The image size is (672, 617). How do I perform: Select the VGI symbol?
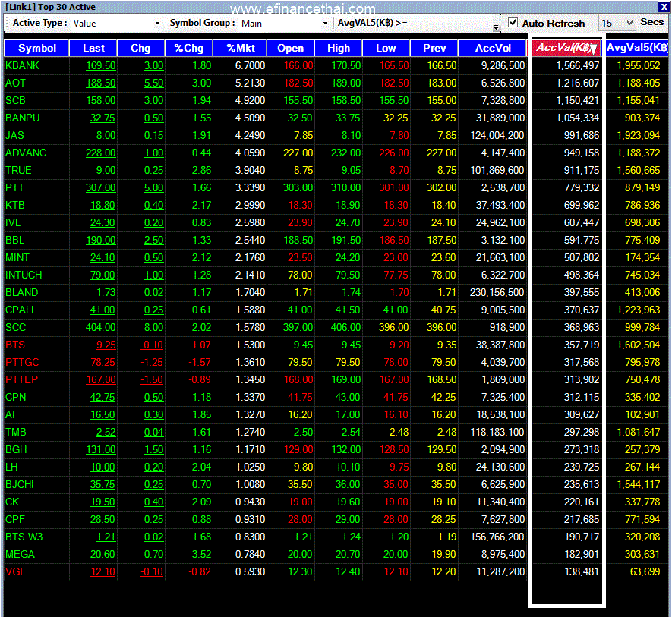click(14, 572)
